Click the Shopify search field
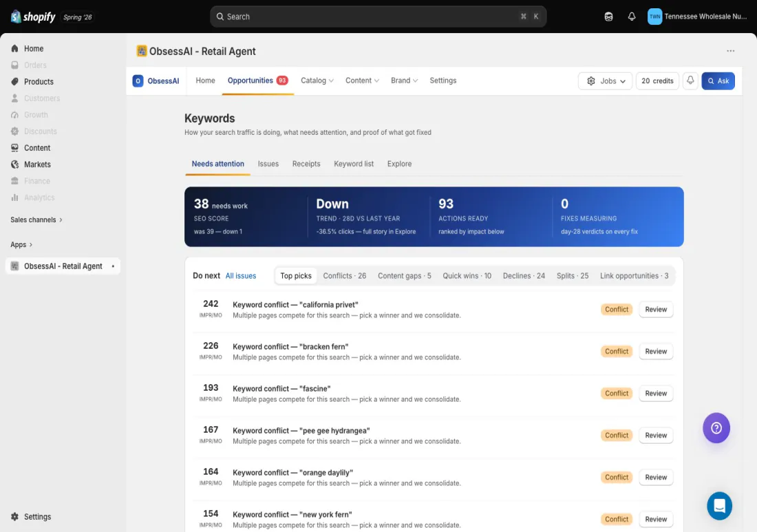 click(x=378, y=17)
